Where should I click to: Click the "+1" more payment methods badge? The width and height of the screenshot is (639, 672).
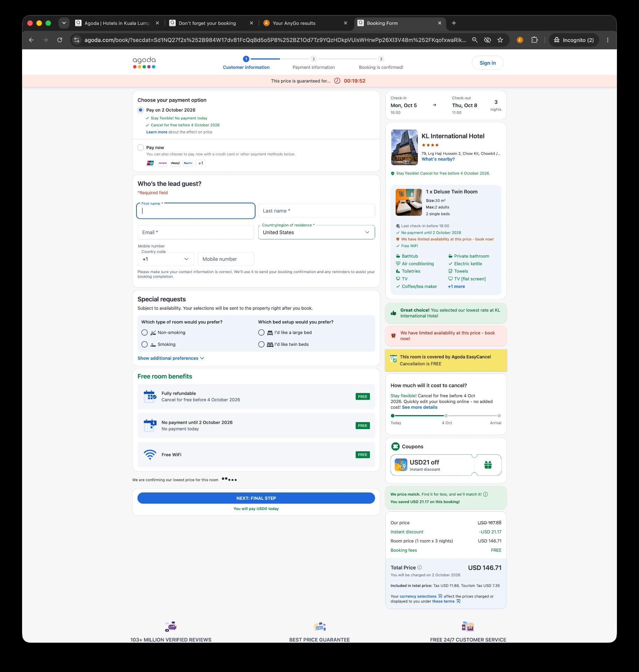tap(201, 163)
